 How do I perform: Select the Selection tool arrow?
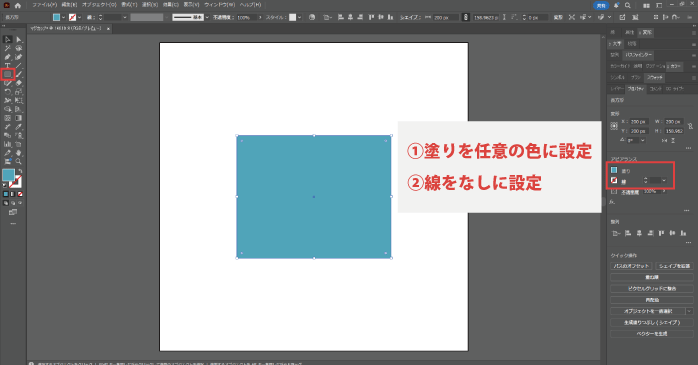8,40
